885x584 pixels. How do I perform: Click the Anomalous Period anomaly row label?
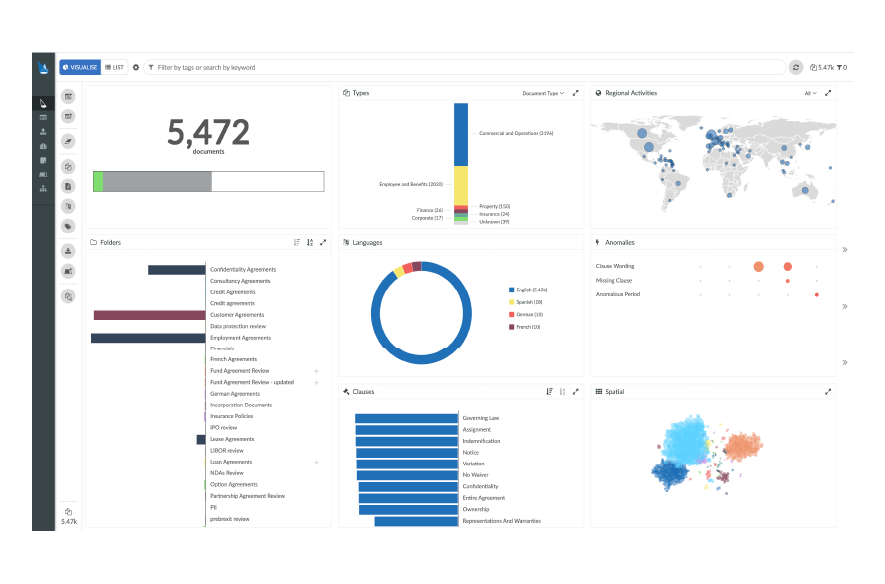[x=618, y=294]
